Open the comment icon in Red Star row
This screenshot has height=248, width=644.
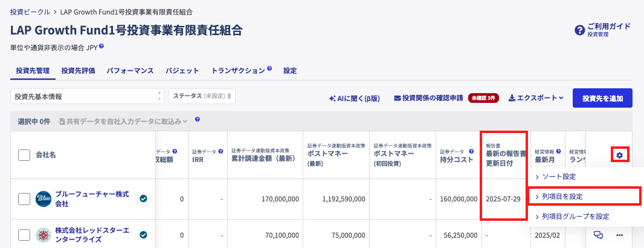(x=599, y=235)
